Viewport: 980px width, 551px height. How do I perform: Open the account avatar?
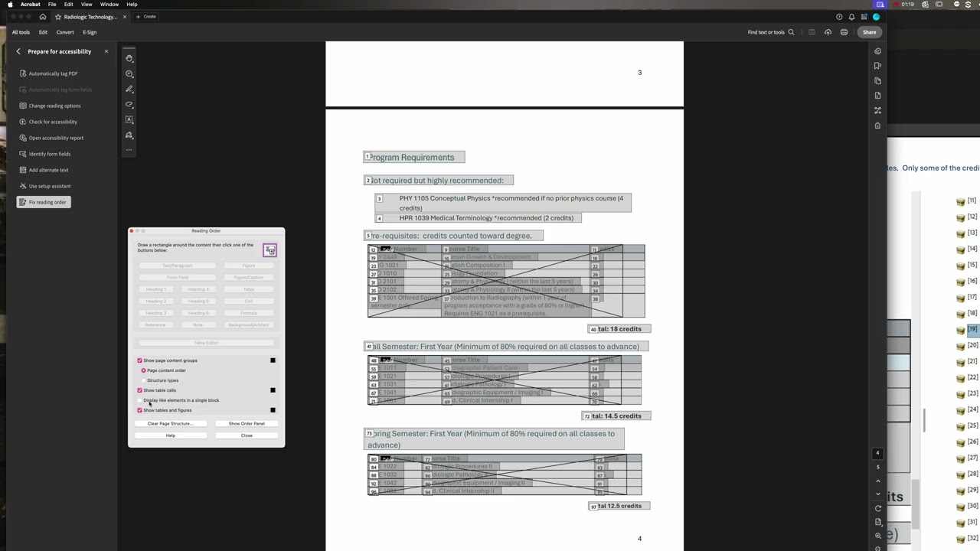[876, 17]
